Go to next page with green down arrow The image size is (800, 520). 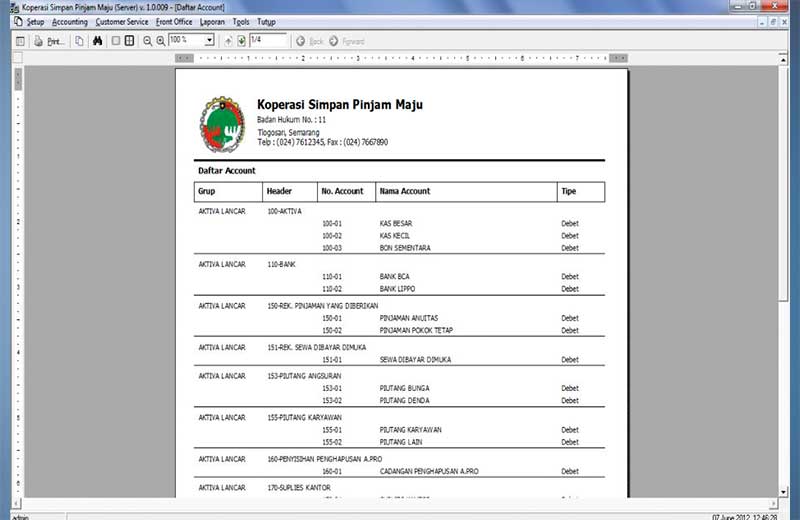pyautogui.click(x=241, y=41)
